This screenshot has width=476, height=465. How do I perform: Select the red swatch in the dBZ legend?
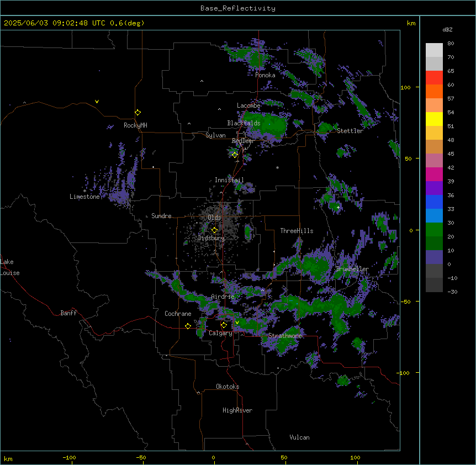[x=434, y=77]
